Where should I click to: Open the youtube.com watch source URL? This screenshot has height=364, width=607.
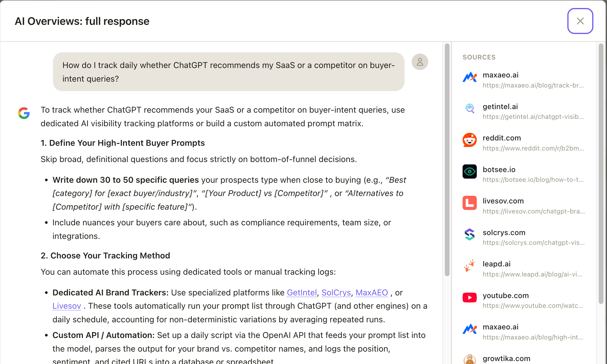click(533, 306)
